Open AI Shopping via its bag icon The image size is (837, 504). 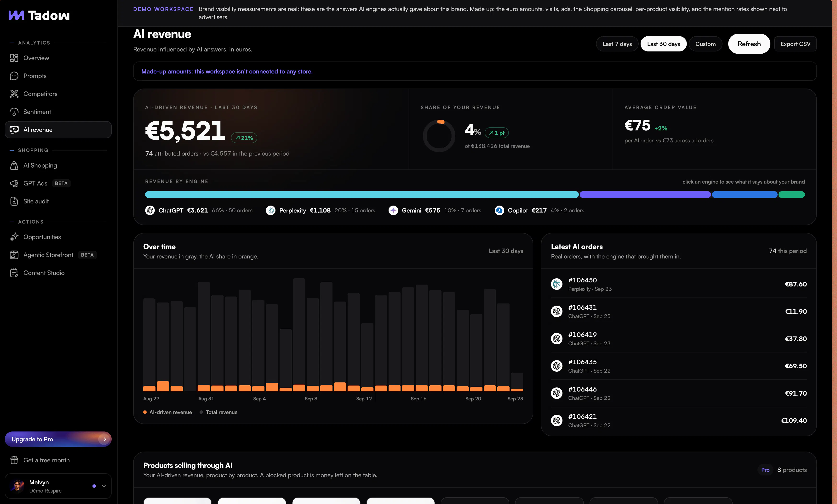14,166
